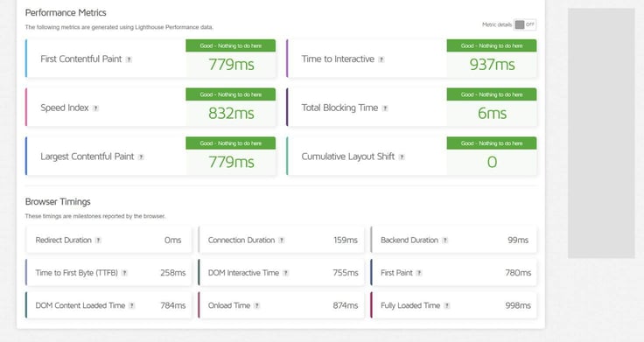Viewport: 644px width, 342px height.
Task: Select the 6ms Total Blocking Time value
Action: [492, 114]
